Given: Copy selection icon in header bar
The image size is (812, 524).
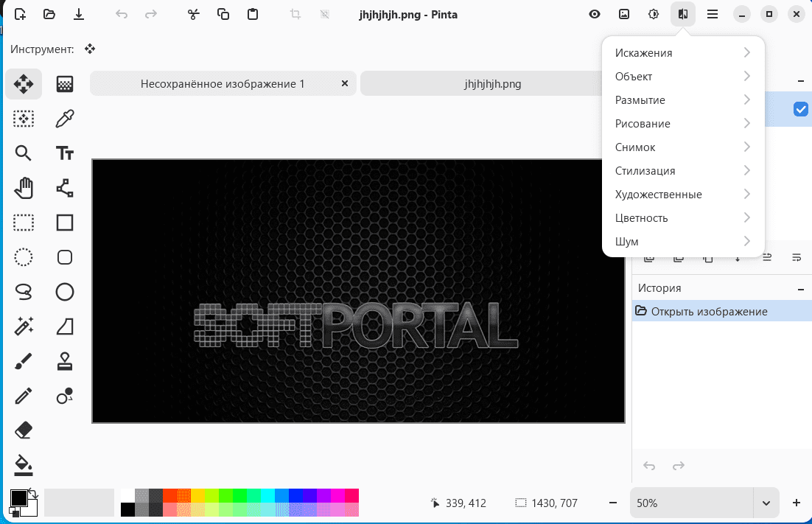Looking at the screenshot, I should click(x=223, y=15).
